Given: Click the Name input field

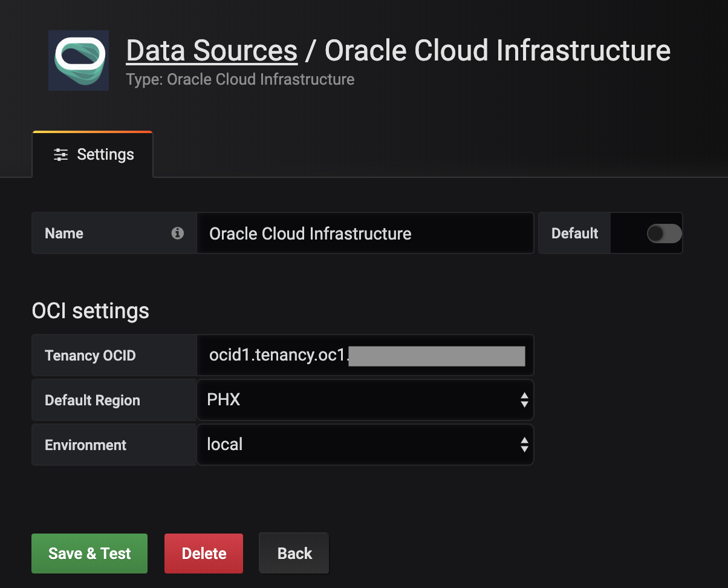Looking at the screenshot, I should [x=365, y=233].
